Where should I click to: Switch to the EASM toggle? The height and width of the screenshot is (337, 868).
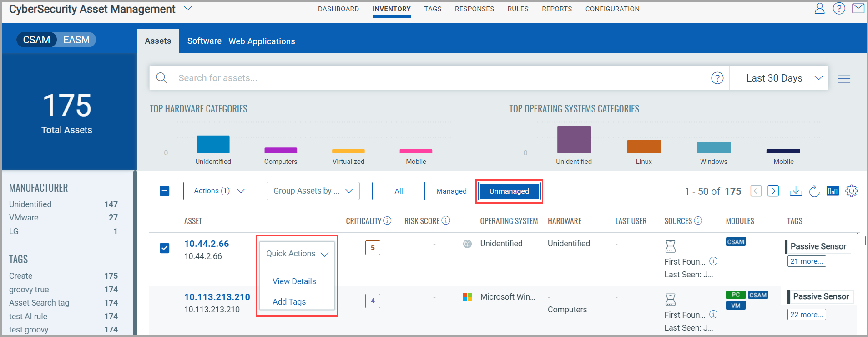tap(76, 40)
